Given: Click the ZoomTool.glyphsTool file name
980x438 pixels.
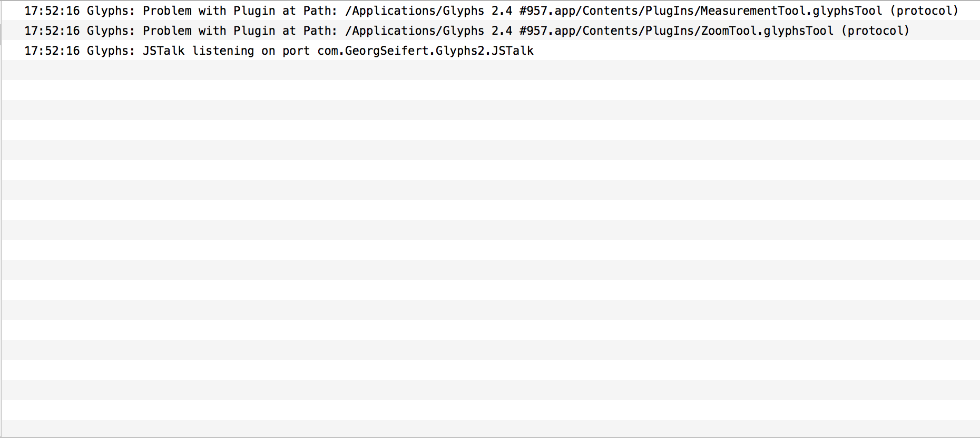Looking at the screenshot, I should 767,31.
